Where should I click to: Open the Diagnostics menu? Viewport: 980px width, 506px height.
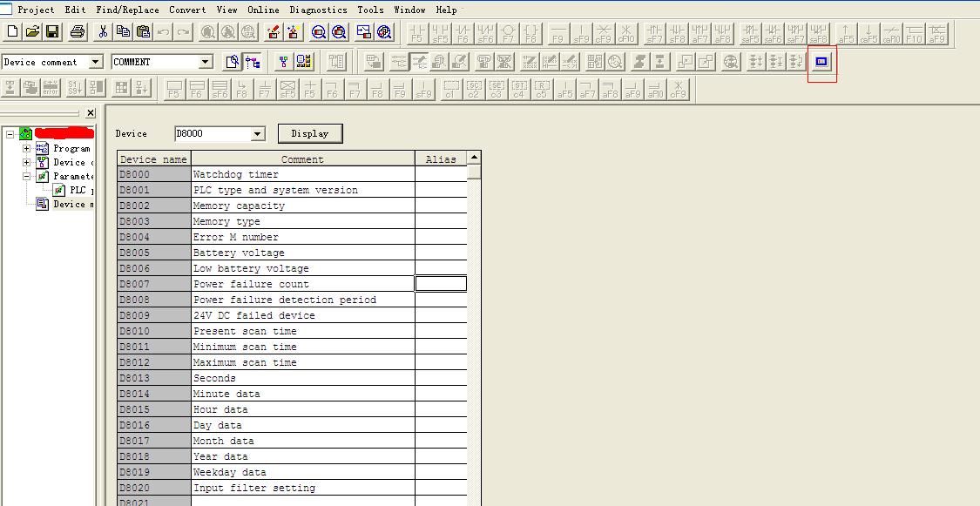(x=318, y=10)
